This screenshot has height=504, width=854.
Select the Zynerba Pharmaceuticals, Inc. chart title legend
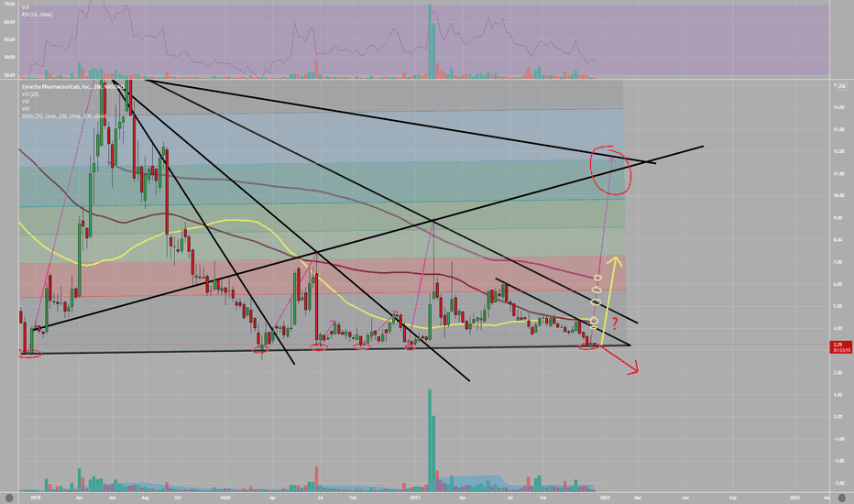tap(72, 87)
